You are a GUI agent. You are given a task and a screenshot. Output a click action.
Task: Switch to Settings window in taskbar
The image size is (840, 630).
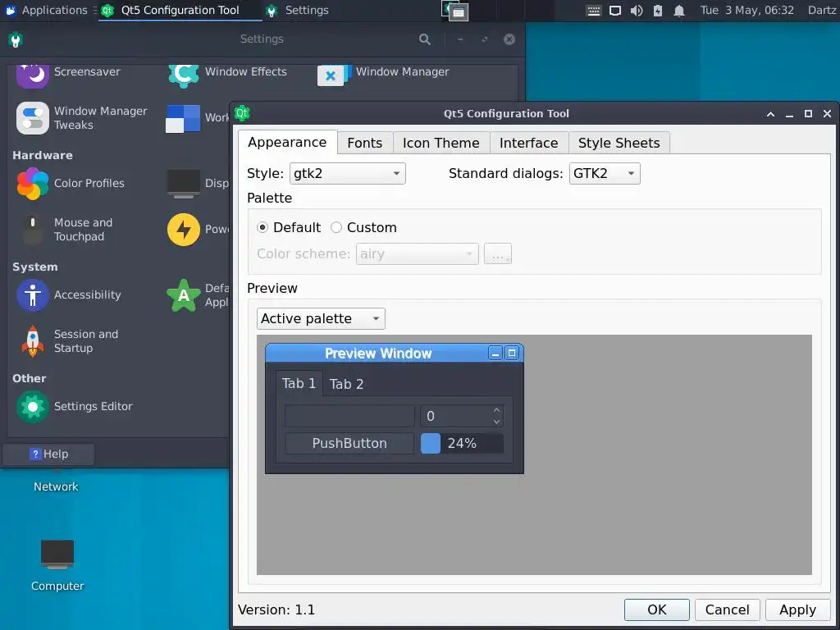[298, 10]
